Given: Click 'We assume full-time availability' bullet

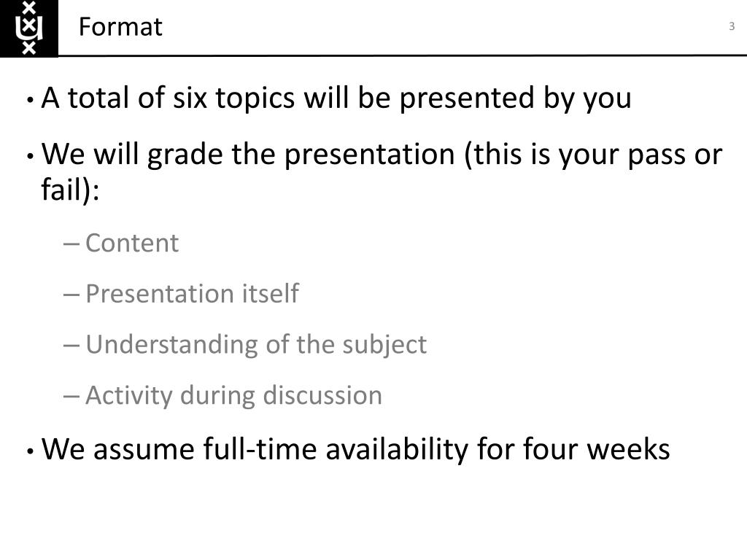Looking at the screenshot, I should 356,449.
